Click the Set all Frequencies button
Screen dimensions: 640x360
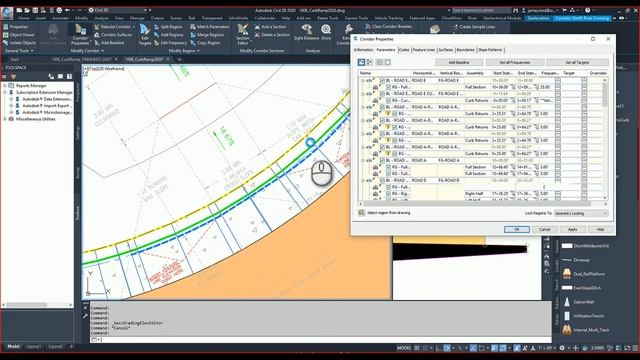pos(515,62)
